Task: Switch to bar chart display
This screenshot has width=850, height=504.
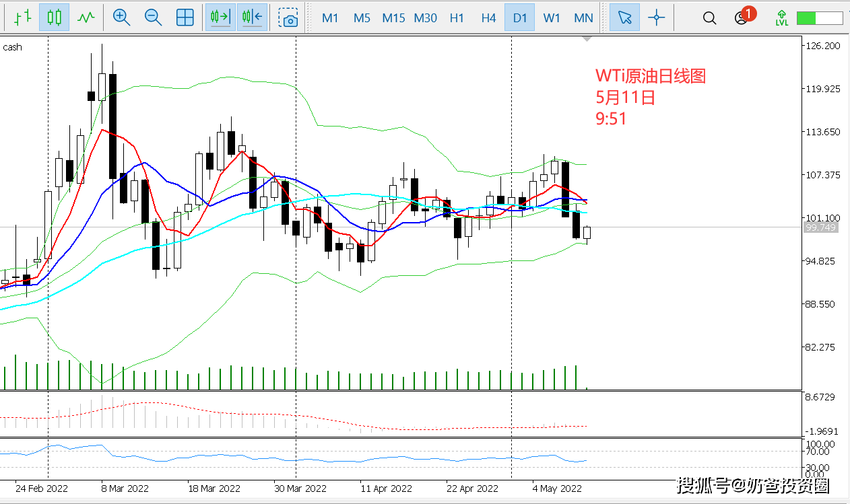Action: coord(22,17)
